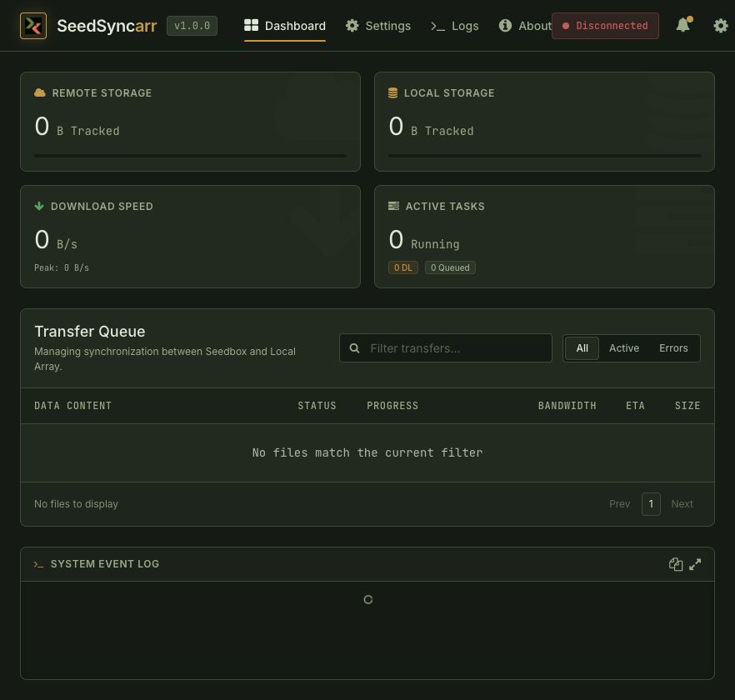Image resolution: width=735 pixels, height=700 pixels.
Task: Click the Download Speed arrow icon
Action: [x=39, y=206]
